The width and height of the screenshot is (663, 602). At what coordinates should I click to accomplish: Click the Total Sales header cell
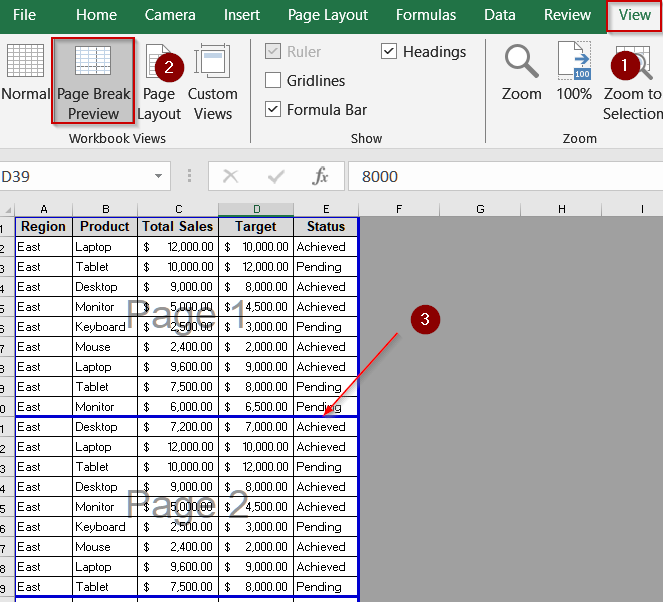pos(178,227)
